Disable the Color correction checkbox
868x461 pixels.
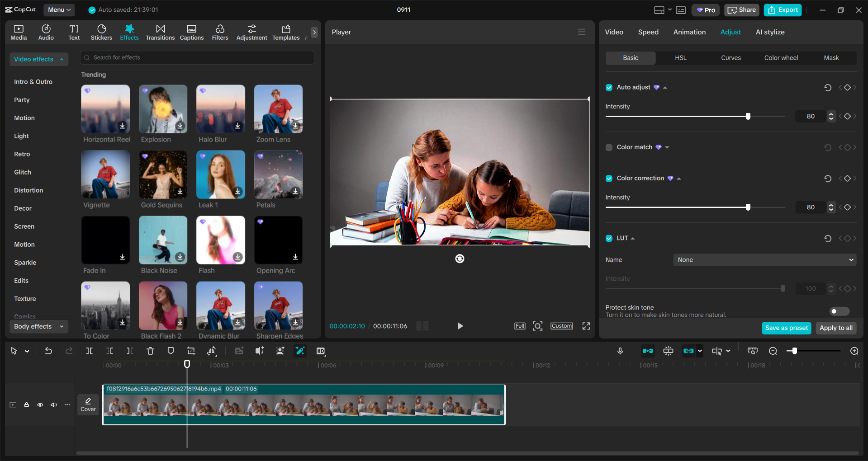(609, 178)
